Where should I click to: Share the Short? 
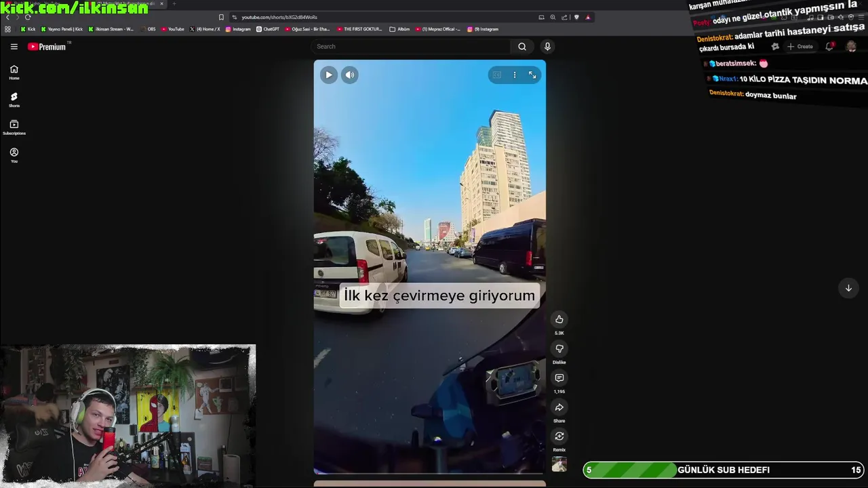click(559, 407)
